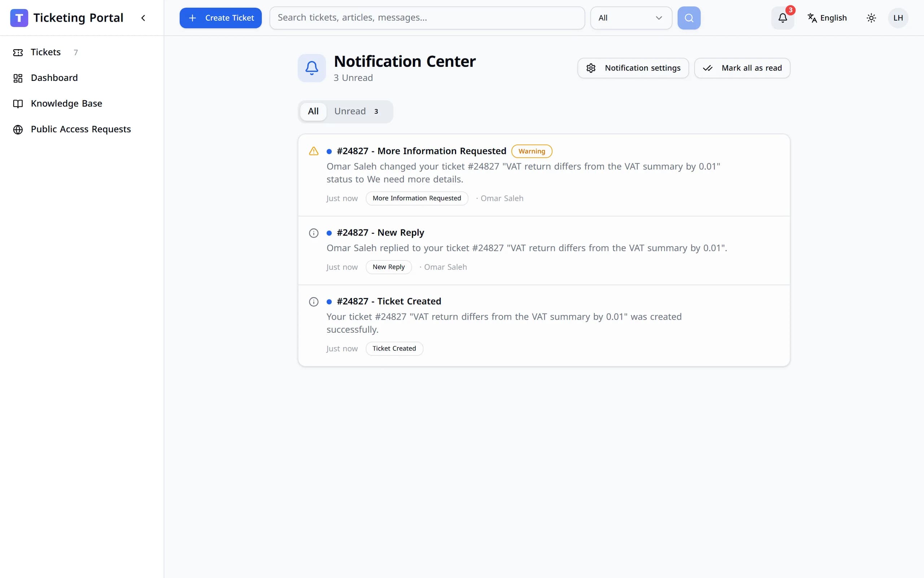Viewport: 924px width, 578px height.
Task: Switch to the All notifications tab
Action: tap(313, 111)
